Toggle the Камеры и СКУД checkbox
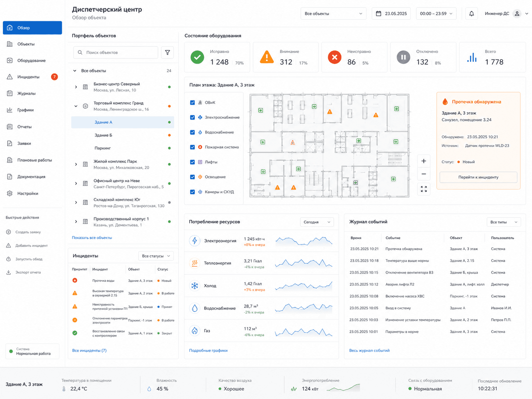Viewport: 532px width, 399px height. coord(192,192)
